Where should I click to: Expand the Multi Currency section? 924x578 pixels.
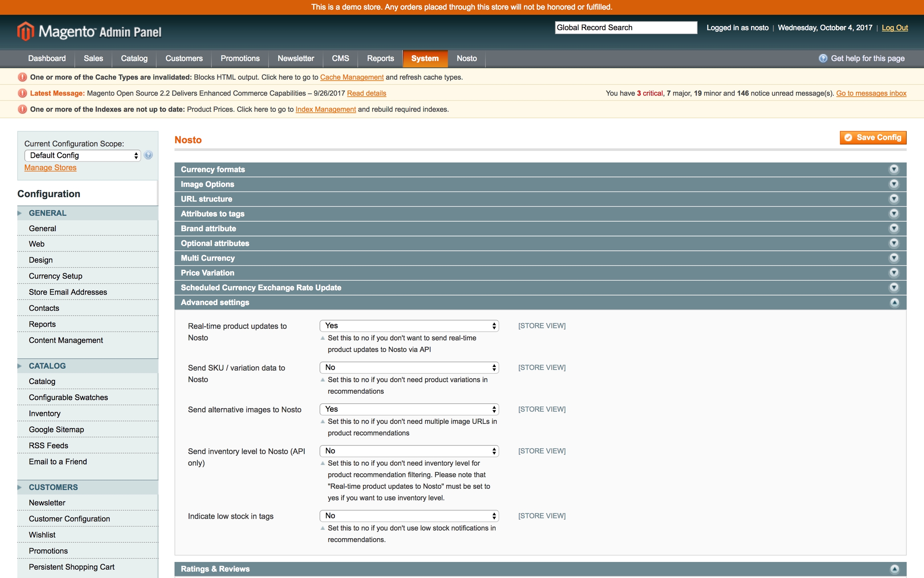(x=208, y=258)
